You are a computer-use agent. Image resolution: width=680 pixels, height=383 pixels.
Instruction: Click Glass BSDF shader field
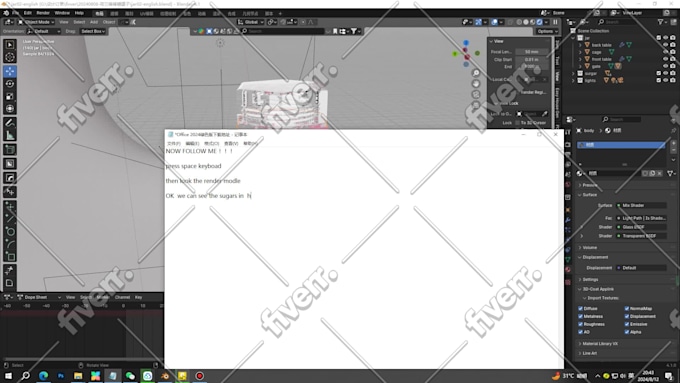[x=641, y=227]
